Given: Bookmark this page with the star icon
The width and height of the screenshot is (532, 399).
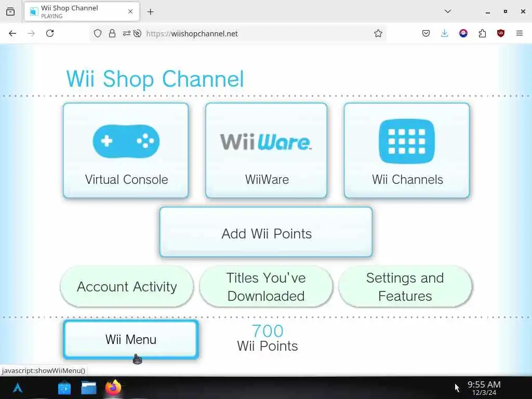Looking at the screenshot, I should [378, 34].
